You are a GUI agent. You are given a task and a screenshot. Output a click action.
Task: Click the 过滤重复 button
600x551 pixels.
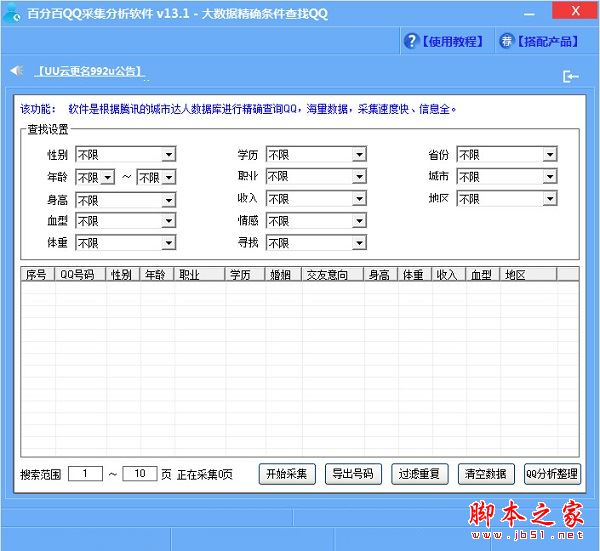click(x=419, y=474)
